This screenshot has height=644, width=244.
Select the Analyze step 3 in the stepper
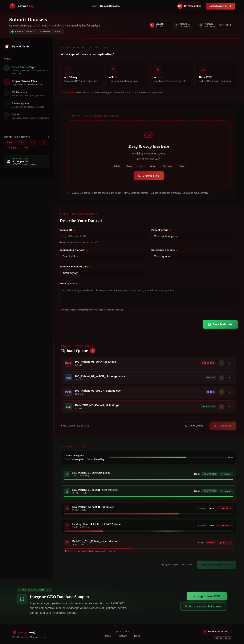coord(207,25)
